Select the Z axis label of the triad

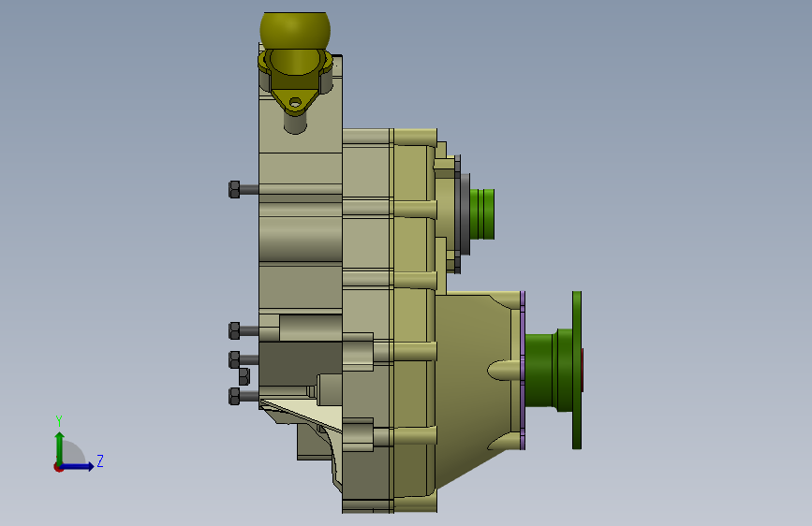pos(100,460)
